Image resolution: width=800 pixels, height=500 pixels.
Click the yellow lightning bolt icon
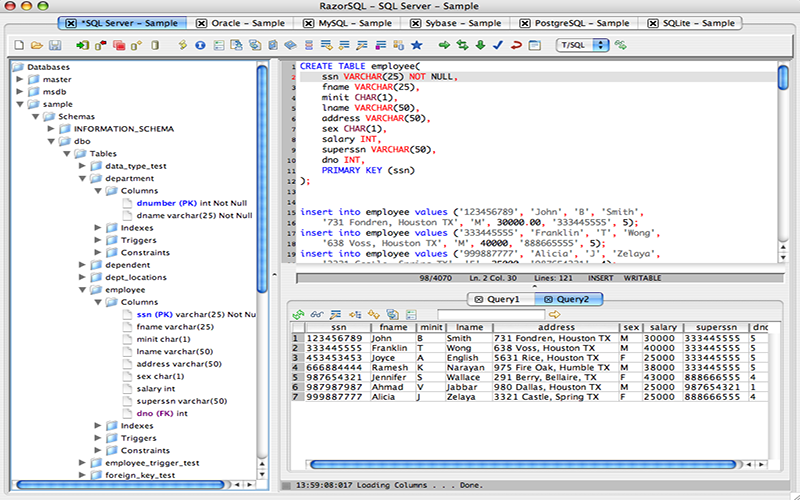[182, 45]
